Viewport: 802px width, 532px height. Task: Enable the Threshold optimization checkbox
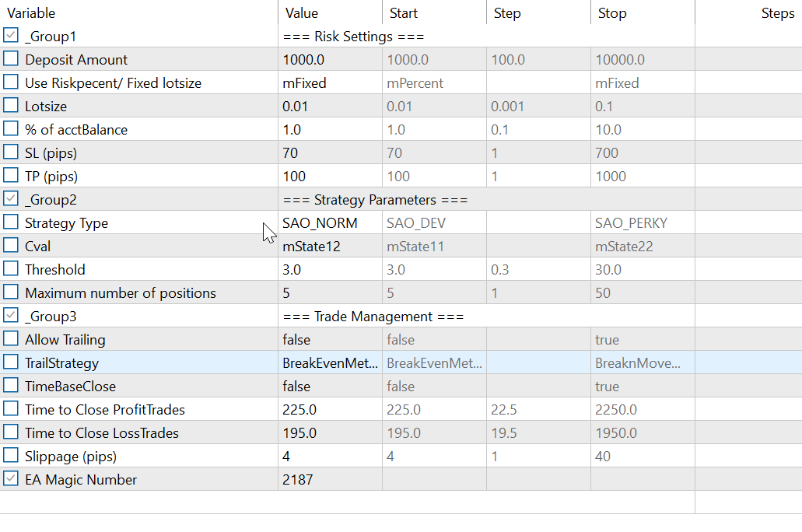pyautogui.click(x=11, y=269)
